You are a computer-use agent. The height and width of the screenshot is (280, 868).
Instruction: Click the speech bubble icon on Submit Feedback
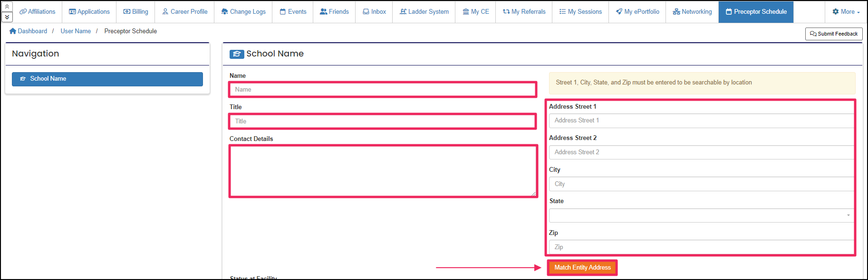point(813,34)
